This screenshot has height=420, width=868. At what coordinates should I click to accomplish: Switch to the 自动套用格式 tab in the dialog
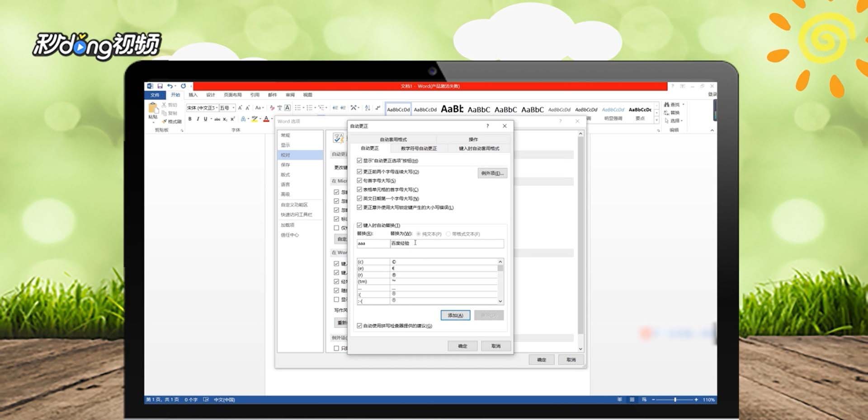[393, 139]
